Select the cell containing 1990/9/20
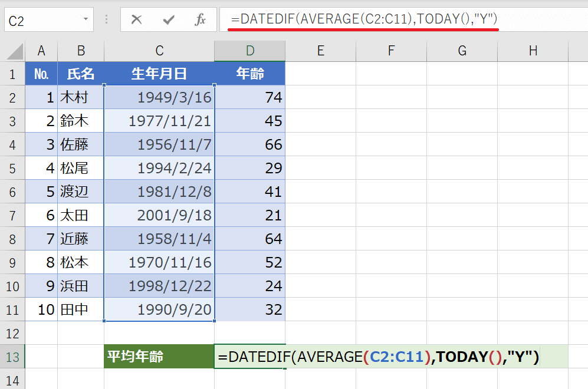 pyautogui.click(x=159, y=309)
